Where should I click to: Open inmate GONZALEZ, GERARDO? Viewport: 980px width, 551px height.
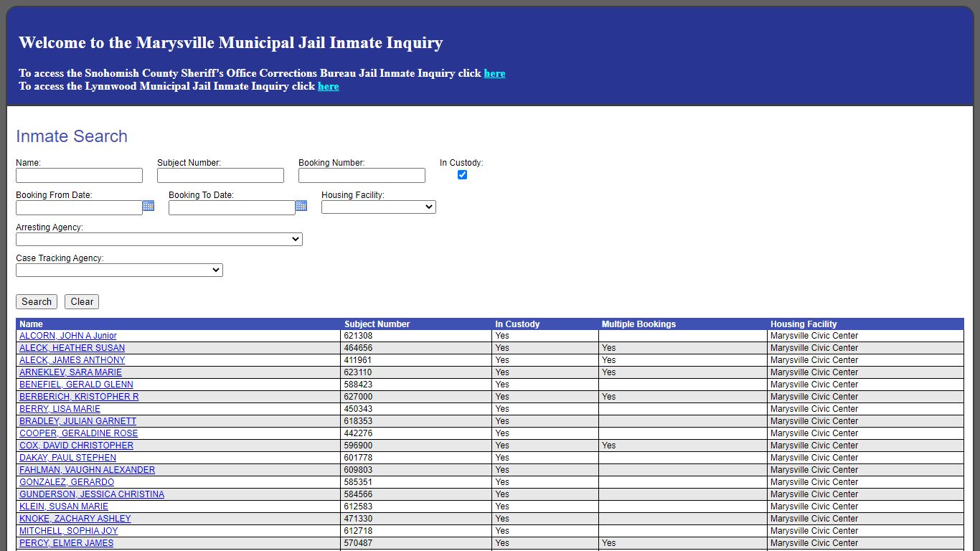point(67,482)
